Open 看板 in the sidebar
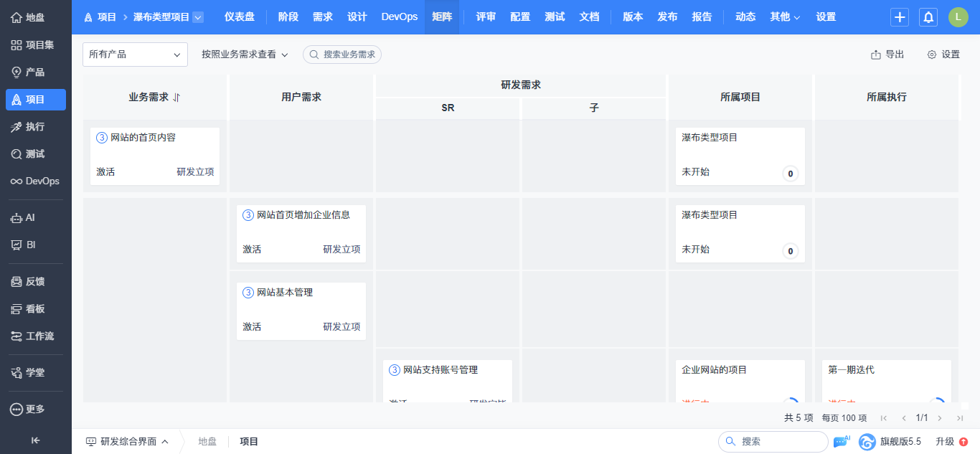Screen dimensions: 980x454 (x=36, y=308)
